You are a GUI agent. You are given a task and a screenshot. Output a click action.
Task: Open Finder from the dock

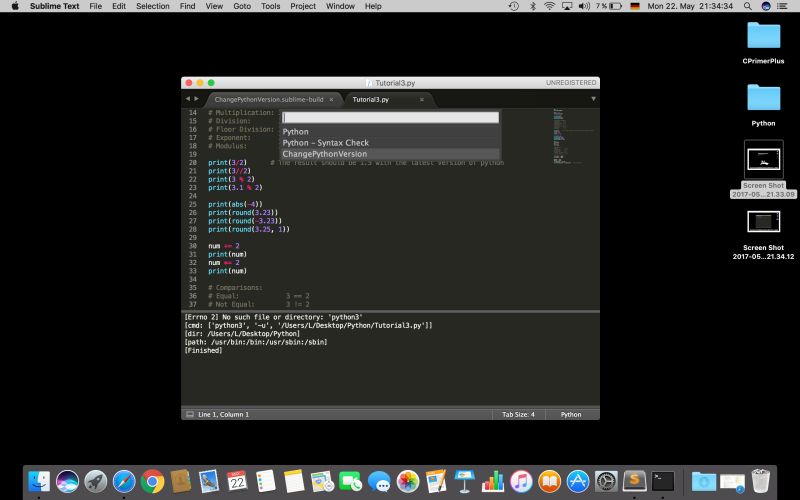click(39, 481)
